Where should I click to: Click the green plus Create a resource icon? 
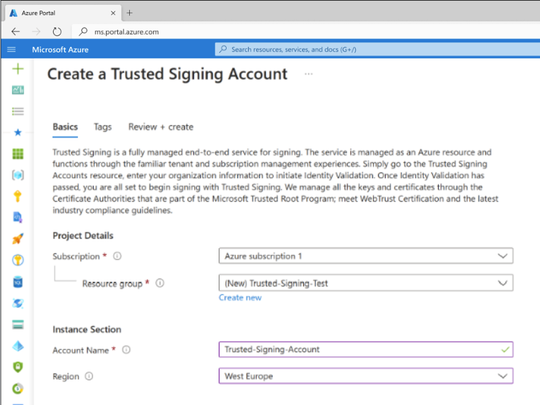coord(18,69)
